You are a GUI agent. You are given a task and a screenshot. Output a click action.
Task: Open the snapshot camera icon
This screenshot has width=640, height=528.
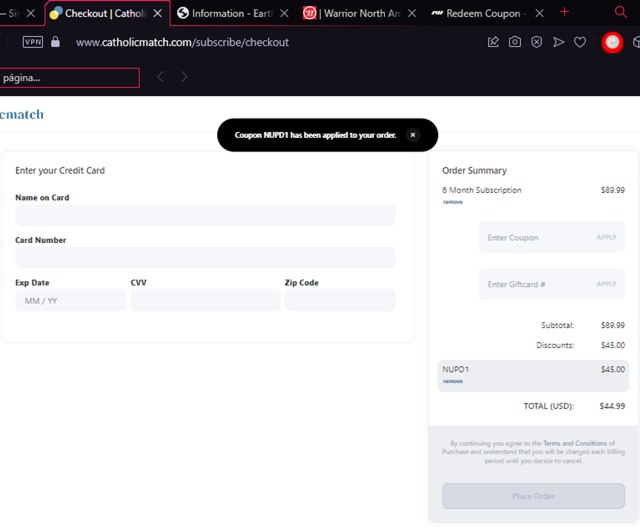pyautogui.click(x=515, y=42)
